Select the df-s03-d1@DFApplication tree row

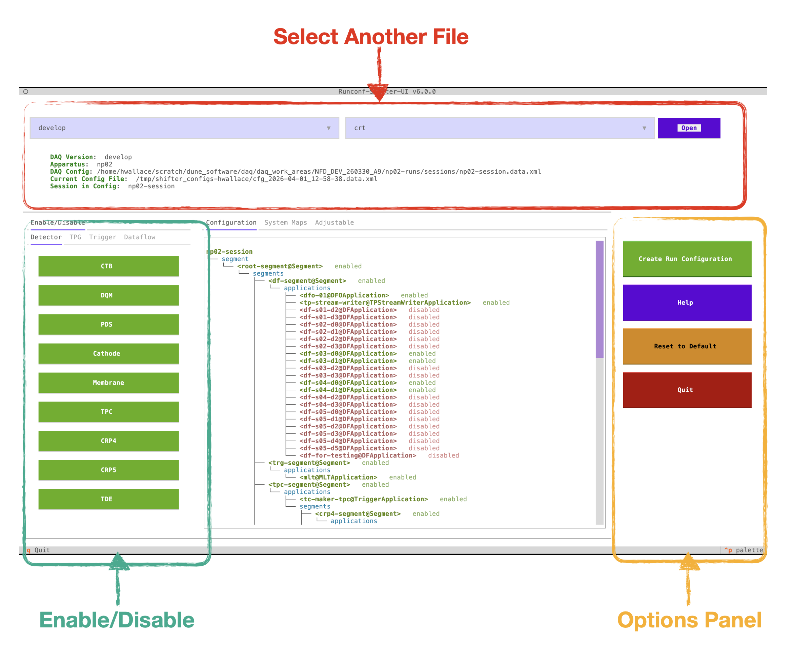click(x=367, y=361)
